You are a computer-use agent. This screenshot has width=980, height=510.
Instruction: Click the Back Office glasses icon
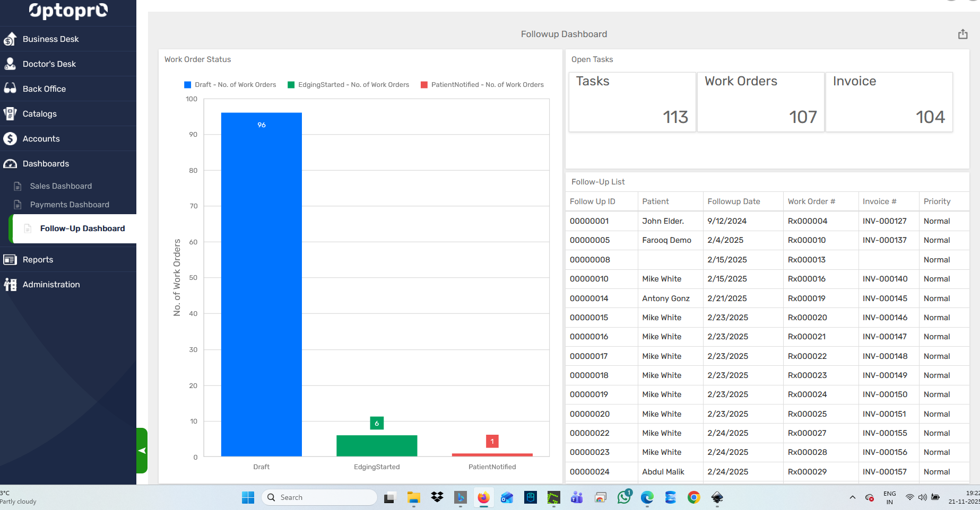click(x=10, y=89)
